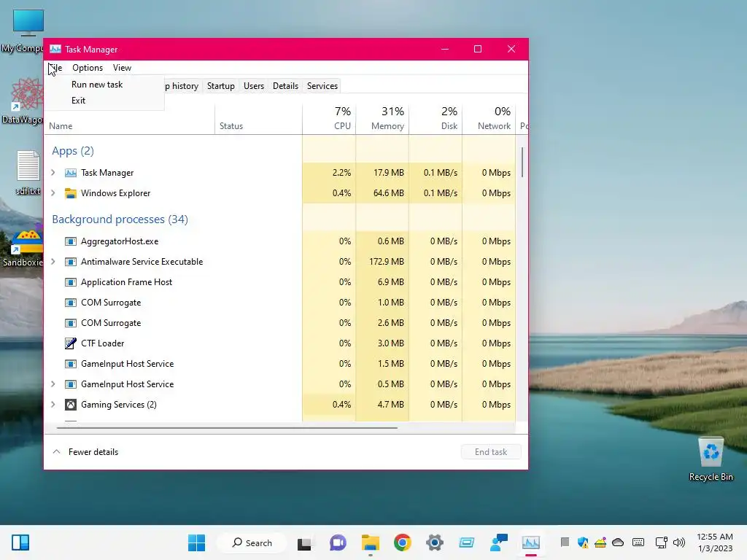Click the End task button

point(491,452)
